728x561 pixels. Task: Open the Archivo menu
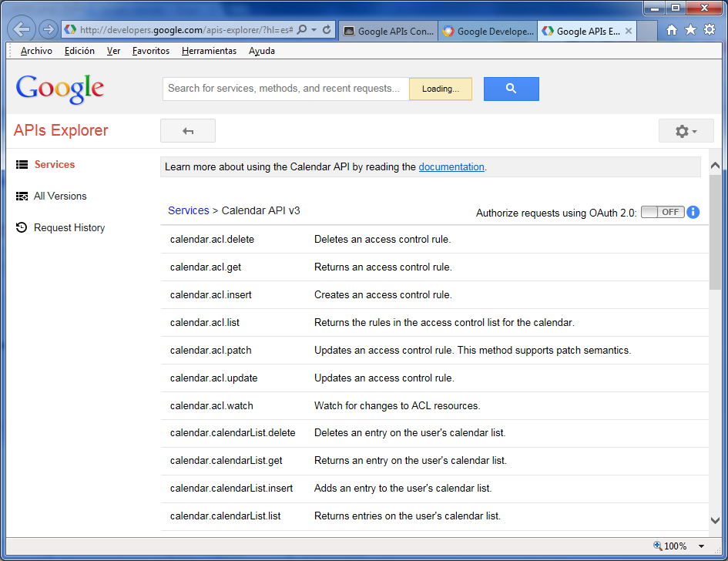(36, 51)
